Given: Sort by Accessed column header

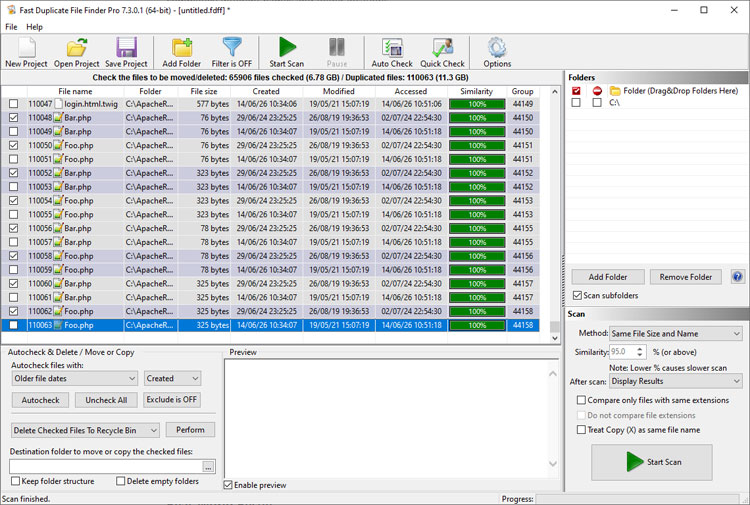Looking at the screenshot, I should (411, 91).
